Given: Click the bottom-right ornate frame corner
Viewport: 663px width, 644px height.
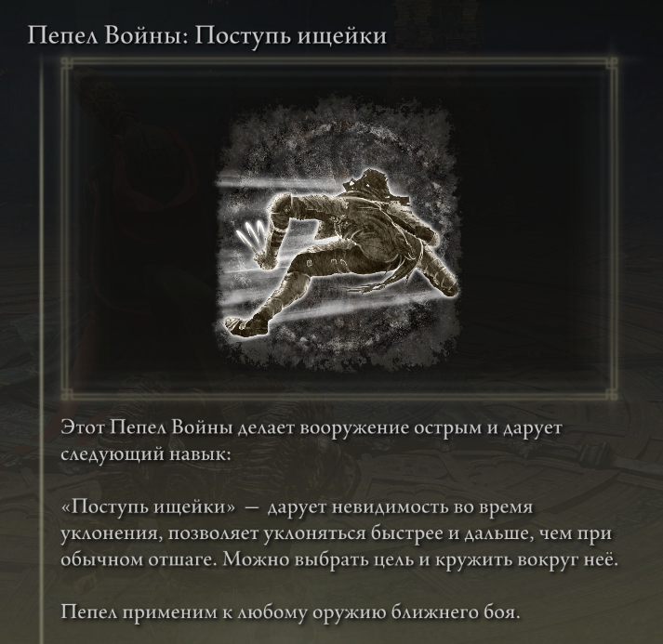Looking at the screenshot, I should coord(612,394).
